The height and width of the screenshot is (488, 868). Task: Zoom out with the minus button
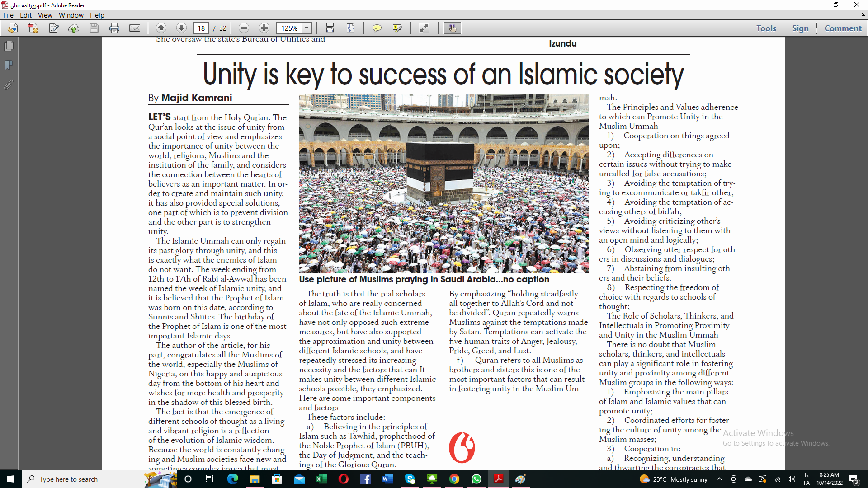[x=244, y=28]
